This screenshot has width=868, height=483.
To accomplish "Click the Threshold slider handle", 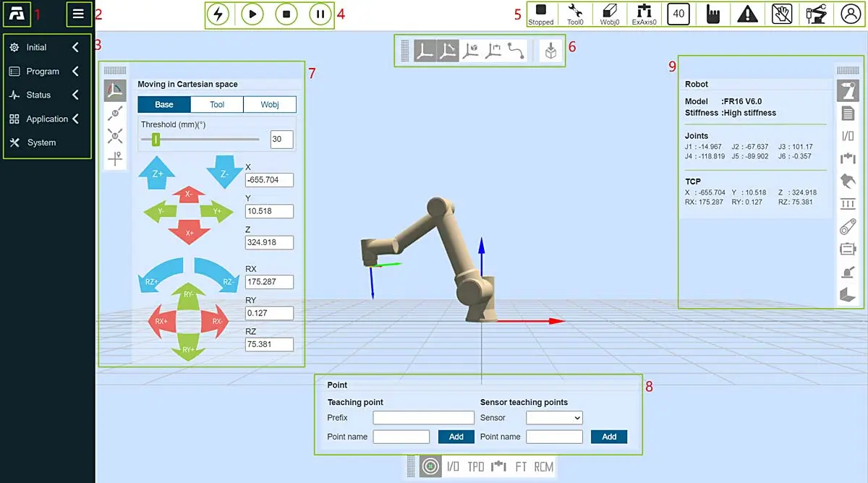I will [x=155, y=139].
